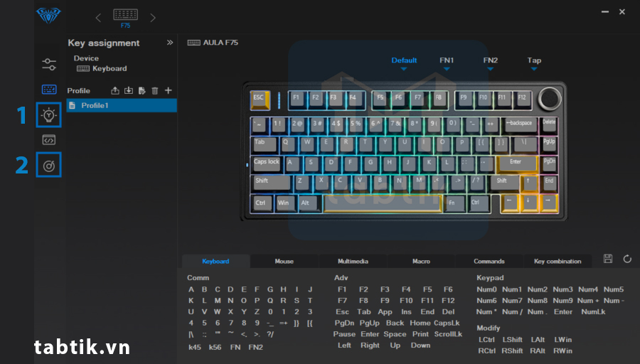The height and width of the screenshot is (364, 640).
Task: Open the sliders general settings icon
Action: click(48, 64)
